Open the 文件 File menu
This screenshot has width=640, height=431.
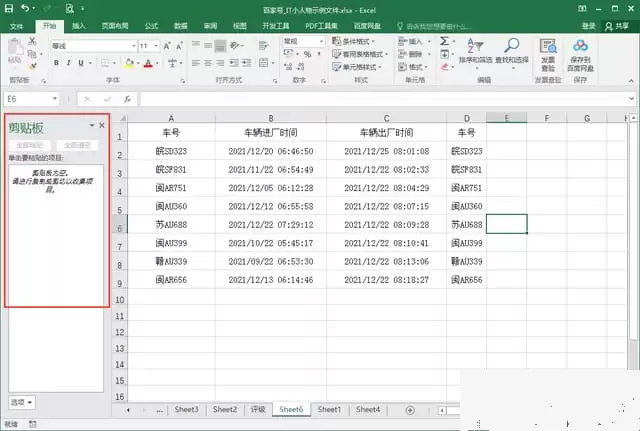coord(16,27)
